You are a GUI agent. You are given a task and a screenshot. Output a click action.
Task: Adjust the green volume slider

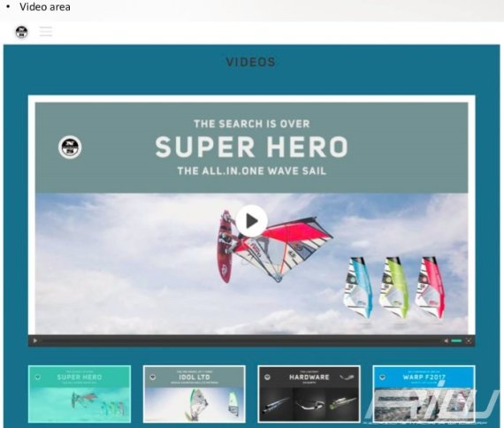click(456, 340)
